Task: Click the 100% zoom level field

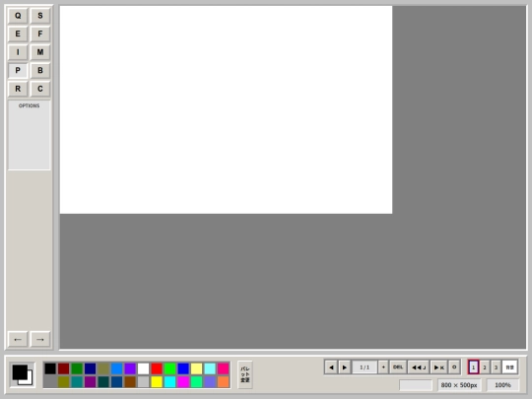Action: (x=502, y=385)
